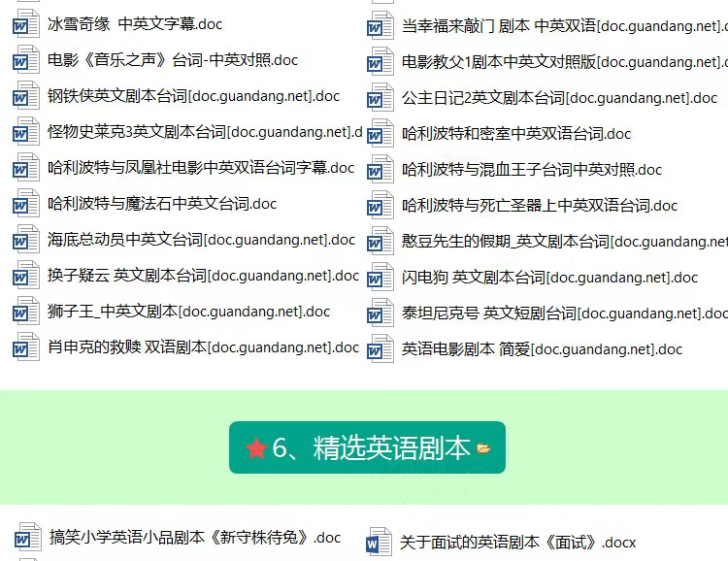Image resolution: width=728 pixels, height=561 pixels.
Task: Click the green 6、精选英语剧本 section button
Action: [367, 447]
